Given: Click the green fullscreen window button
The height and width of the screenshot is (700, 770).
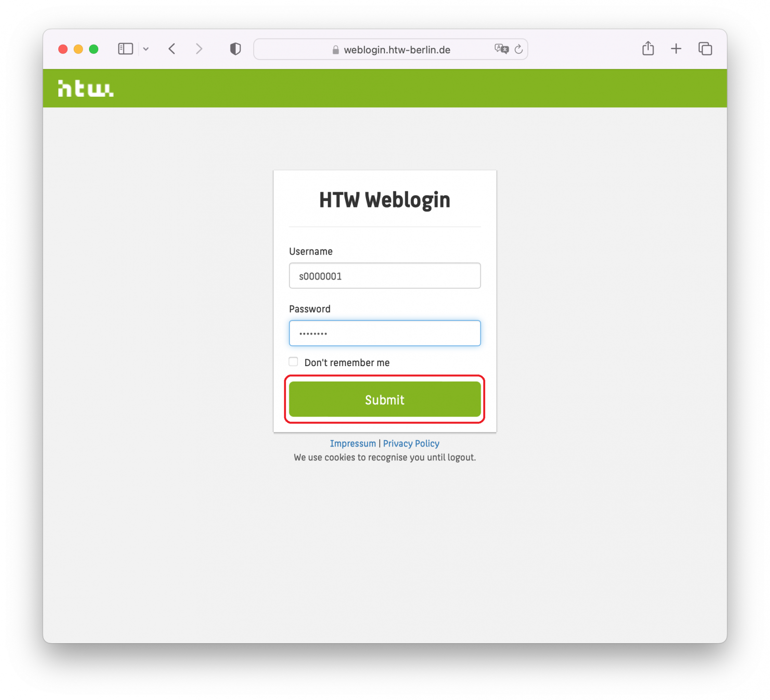Looking at the screenshot, I should point(94,49).
